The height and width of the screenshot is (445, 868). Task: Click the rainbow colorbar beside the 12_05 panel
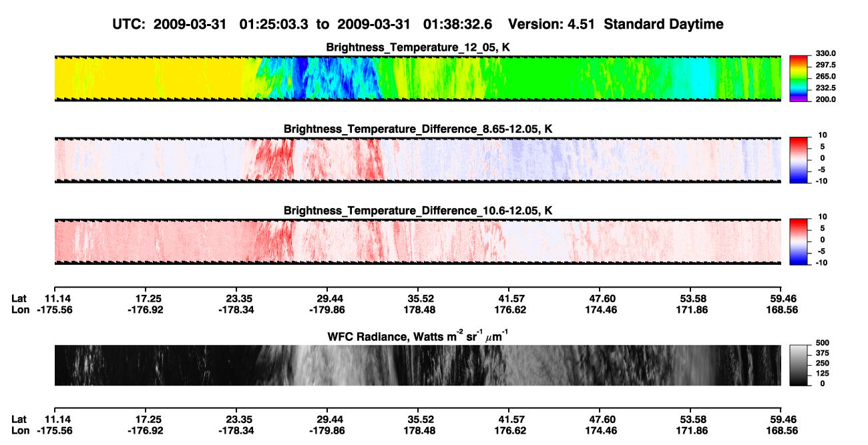799,78
